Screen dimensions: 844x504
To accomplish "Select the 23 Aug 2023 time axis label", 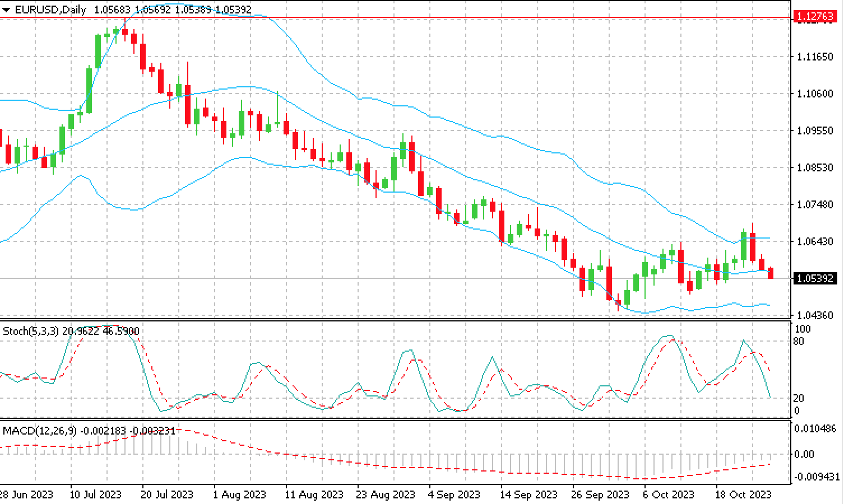I will [x=386, y=494].
